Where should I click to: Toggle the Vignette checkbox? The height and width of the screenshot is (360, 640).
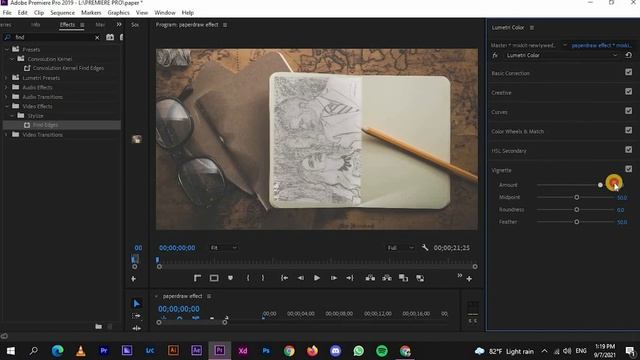click(629, 169)
